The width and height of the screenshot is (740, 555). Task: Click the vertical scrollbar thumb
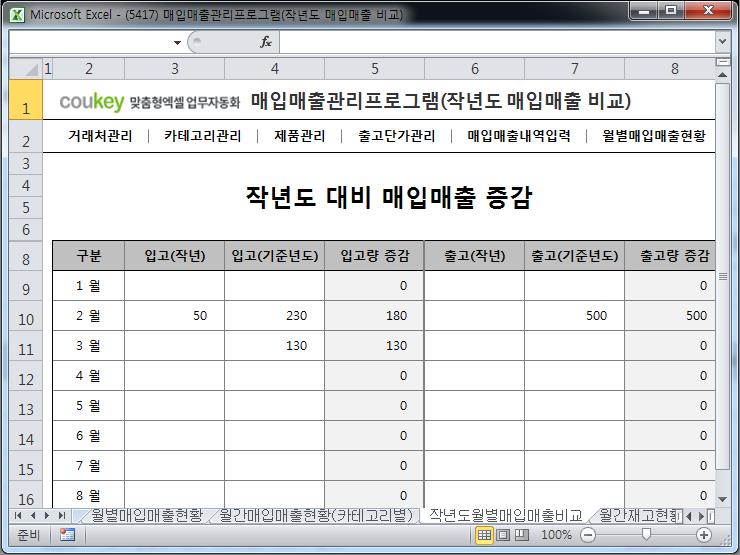coord(722,277)
